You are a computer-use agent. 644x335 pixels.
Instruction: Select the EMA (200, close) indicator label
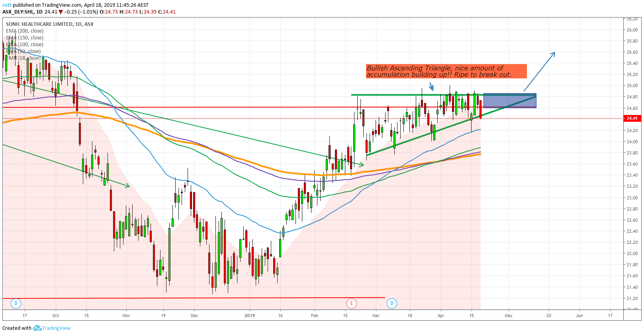(25, 31)
